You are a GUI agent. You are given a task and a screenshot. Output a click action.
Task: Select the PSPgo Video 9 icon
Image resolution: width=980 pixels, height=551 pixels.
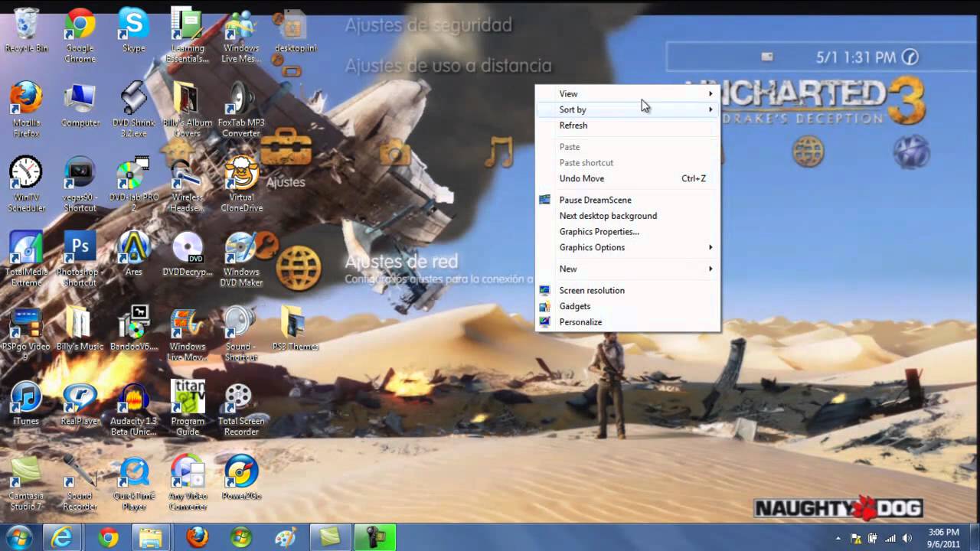point(26,334)
